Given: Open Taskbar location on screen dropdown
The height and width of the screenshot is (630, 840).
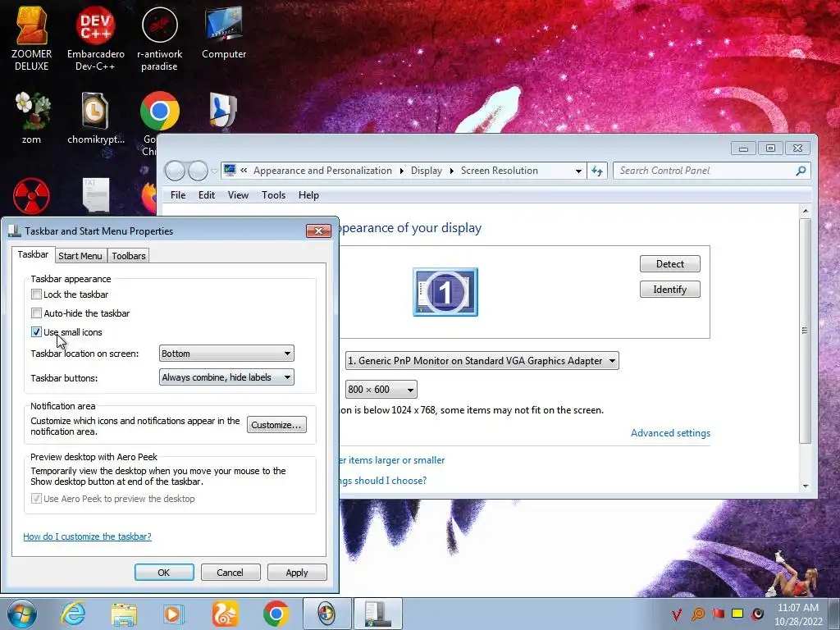Looking at the screenshot, I should (x=226, y=354).
